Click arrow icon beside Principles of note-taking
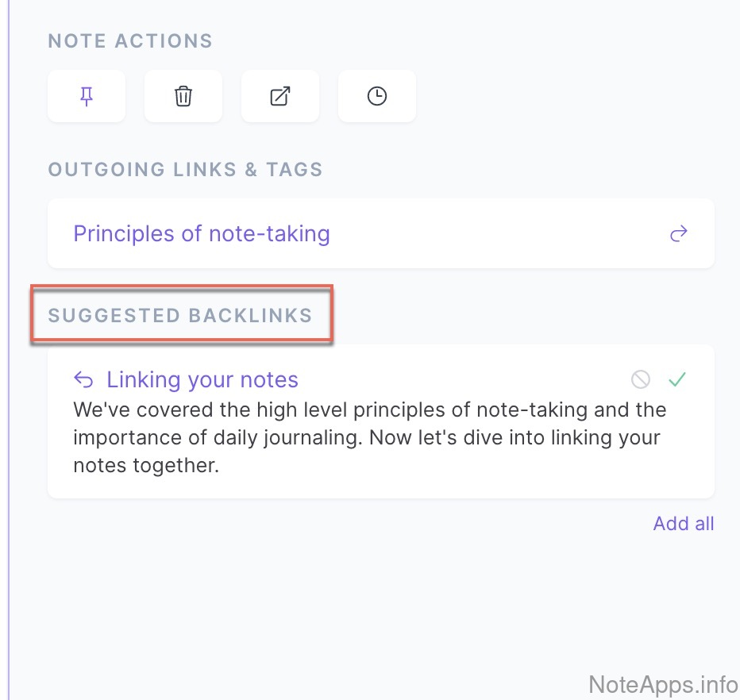Viewport: 740px width, 700px height. click(678, 234)
